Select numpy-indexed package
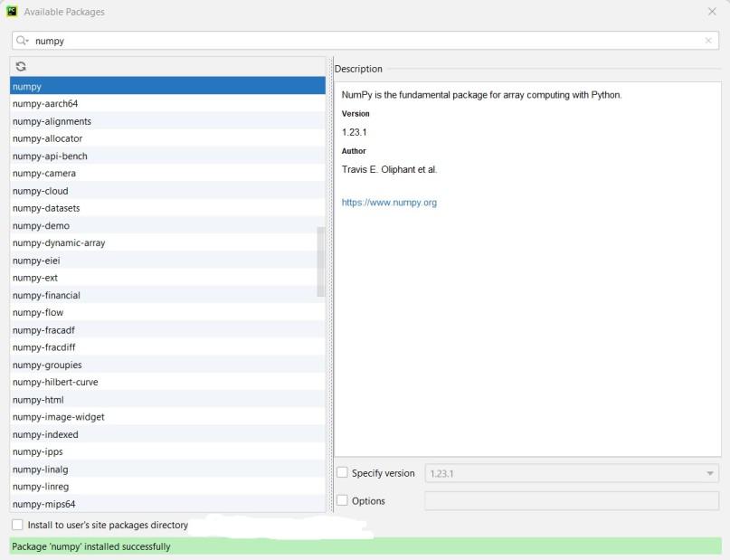Viewport: 730px width, 560px height. tap(167, 434)
